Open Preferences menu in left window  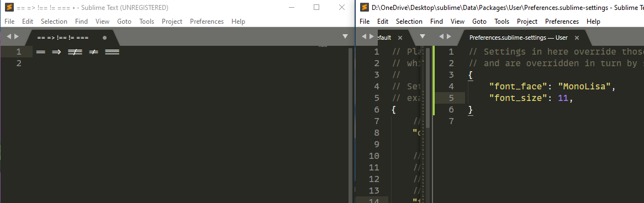[x=207, y=22]
